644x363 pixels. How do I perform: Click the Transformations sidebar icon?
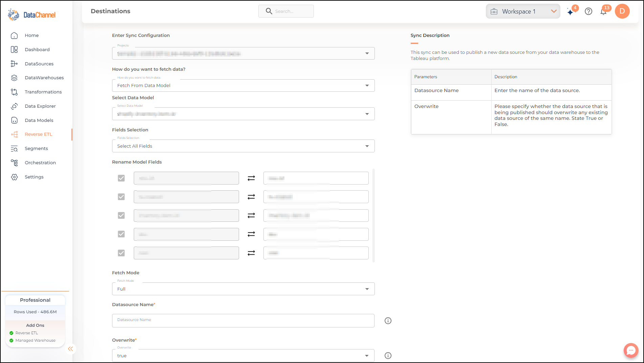14,92
